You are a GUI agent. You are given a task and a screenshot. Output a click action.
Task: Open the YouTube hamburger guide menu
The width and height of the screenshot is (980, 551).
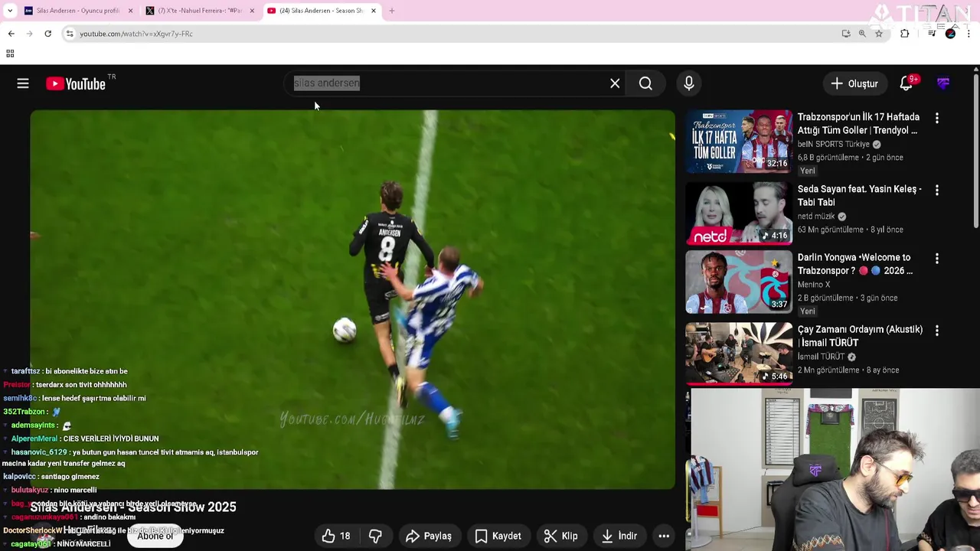23,83
